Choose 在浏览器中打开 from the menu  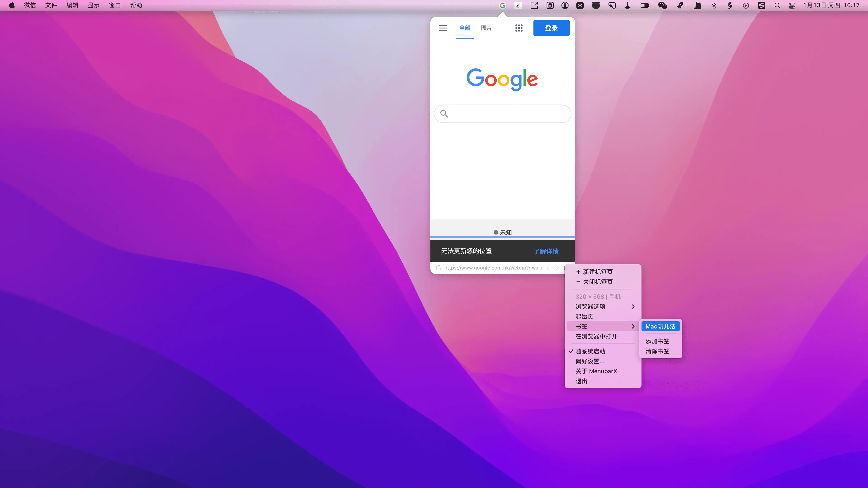(603, 336)
